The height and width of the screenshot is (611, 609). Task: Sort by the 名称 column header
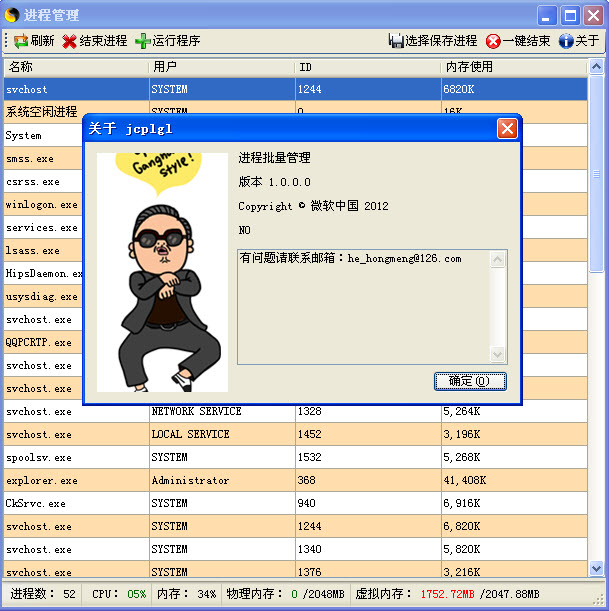click(x=76, y=67)
